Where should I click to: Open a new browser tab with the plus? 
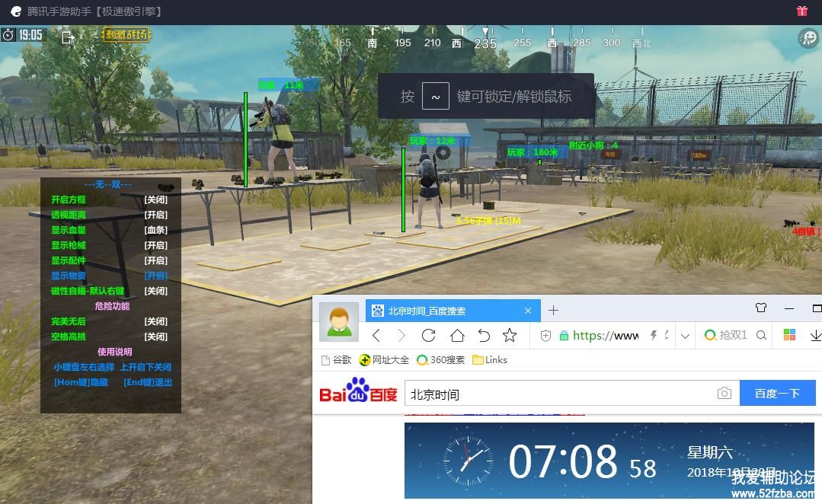pos(553,311)
